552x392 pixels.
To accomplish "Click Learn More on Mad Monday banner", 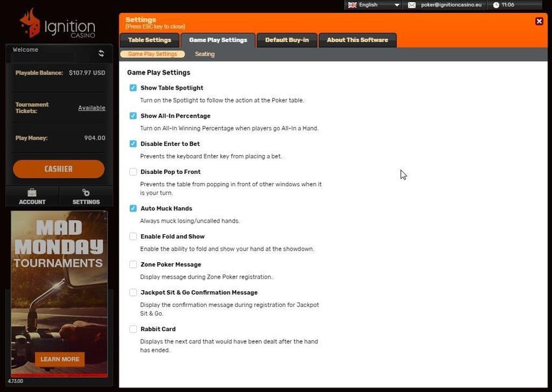I will coord(60,360).
